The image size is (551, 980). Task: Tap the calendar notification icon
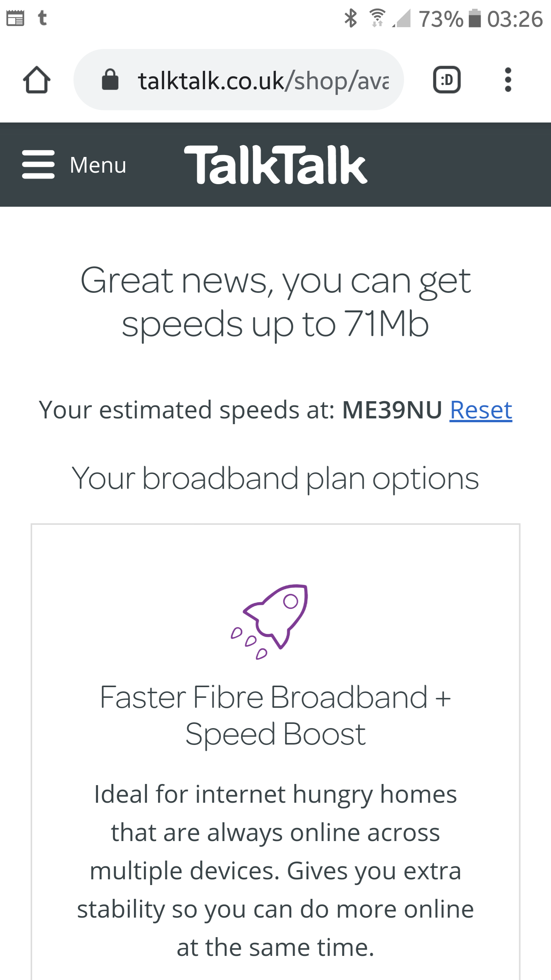[x=15, y=18]
